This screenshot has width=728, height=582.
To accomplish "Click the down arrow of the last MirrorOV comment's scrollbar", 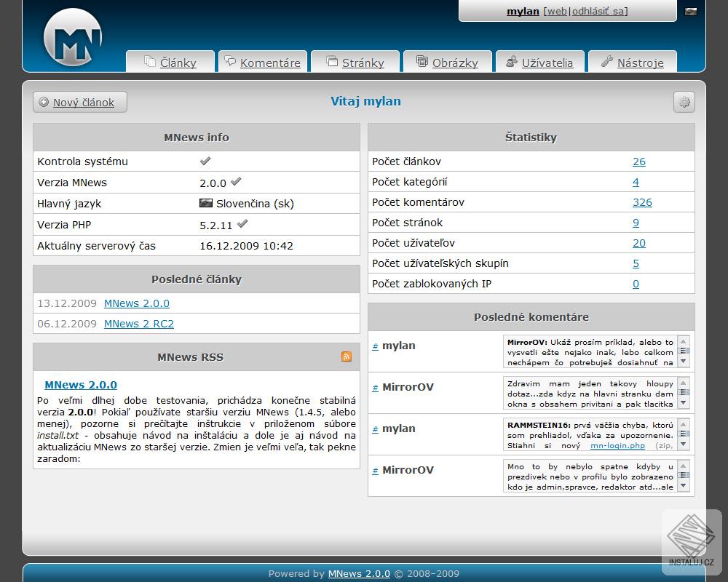I will click(x=684, y=486).
